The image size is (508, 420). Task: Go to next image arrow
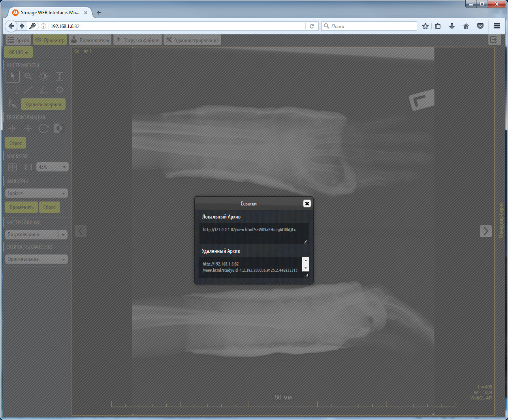tap(485, 231)
